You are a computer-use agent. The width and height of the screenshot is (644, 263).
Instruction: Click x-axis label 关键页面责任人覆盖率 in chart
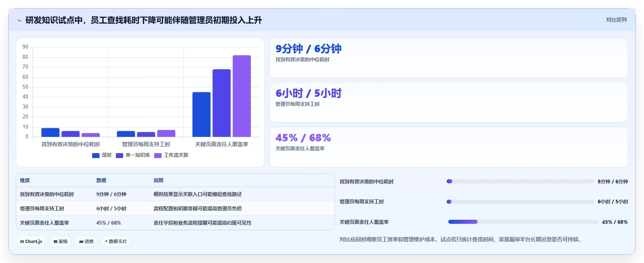(x=221, y=144)
